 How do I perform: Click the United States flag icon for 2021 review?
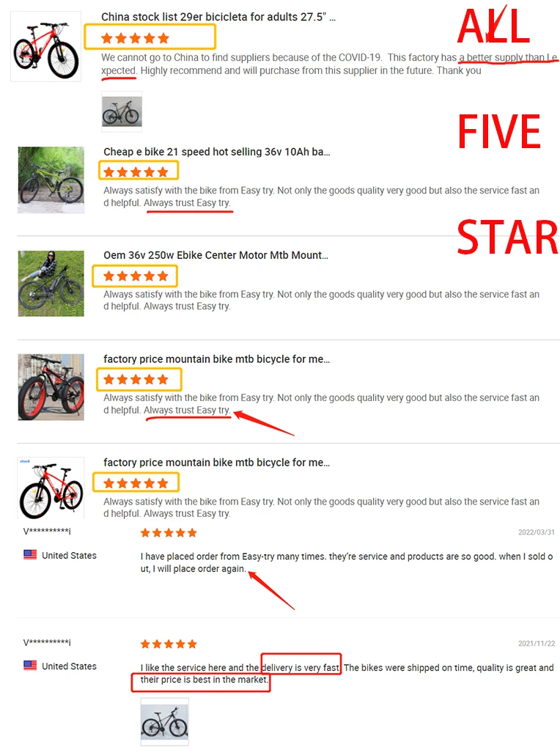pos(30,666)
